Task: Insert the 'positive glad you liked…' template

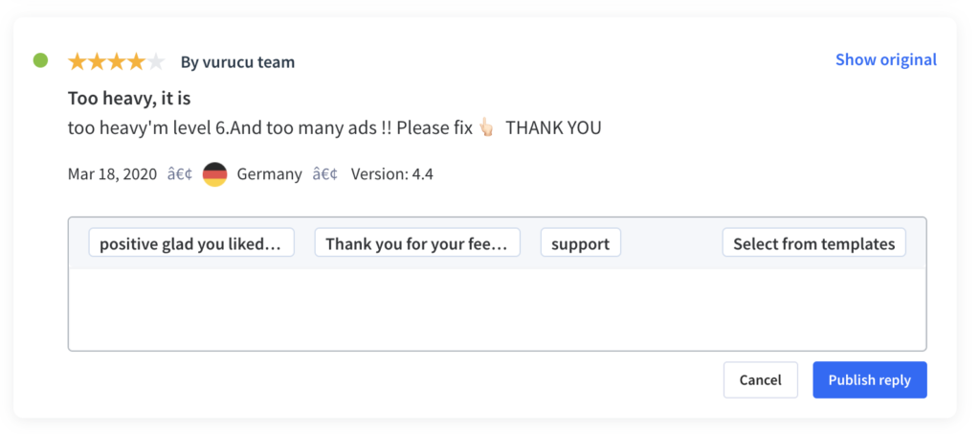Action: (x=191, y=242)
